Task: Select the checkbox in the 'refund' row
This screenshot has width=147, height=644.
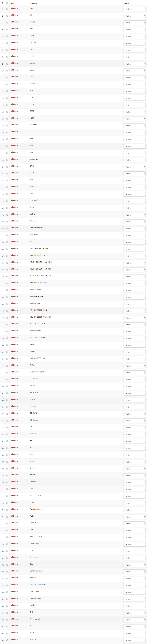Action: pyautogui.click(x=7, y=23)
